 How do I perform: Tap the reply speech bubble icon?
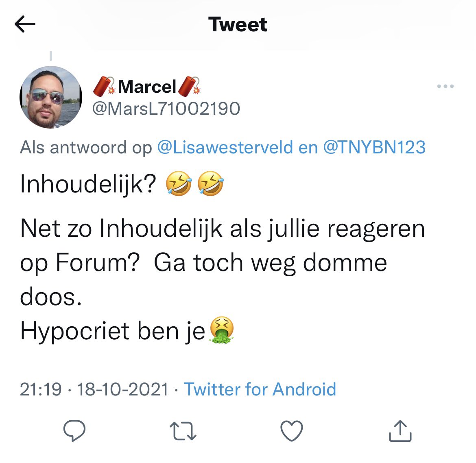74,430
